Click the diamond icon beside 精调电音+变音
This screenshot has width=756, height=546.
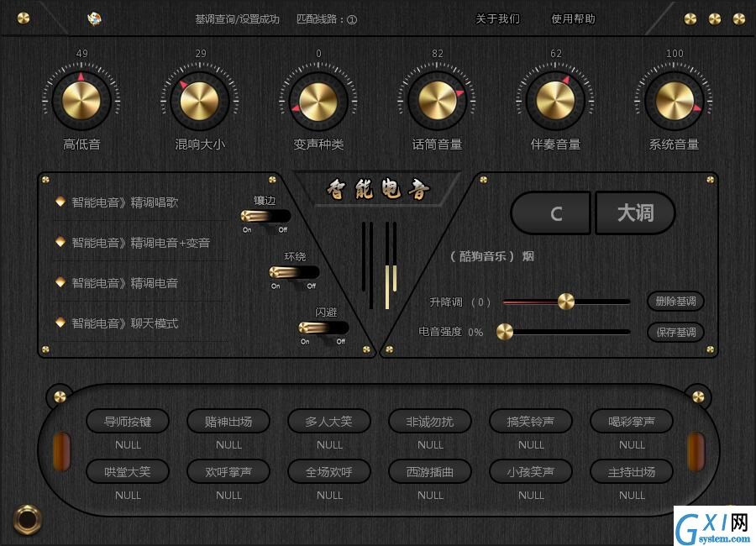(60, 241)
